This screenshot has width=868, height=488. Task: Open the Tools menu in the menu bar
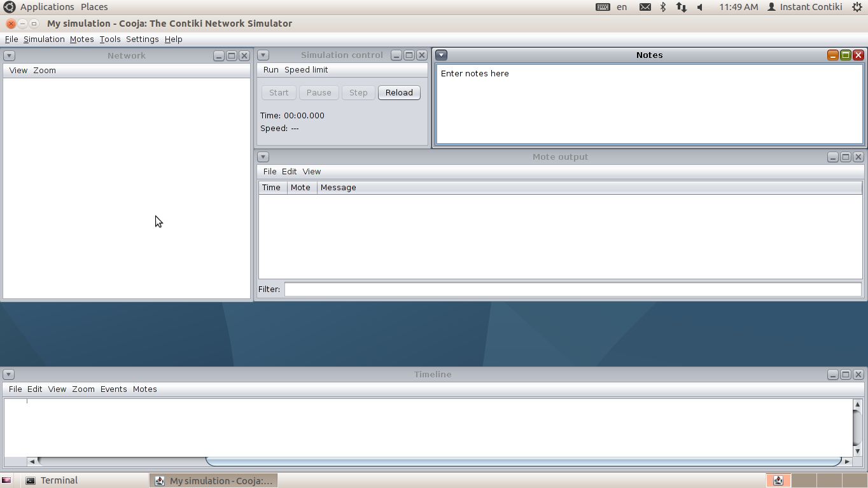tap(109, 39)
